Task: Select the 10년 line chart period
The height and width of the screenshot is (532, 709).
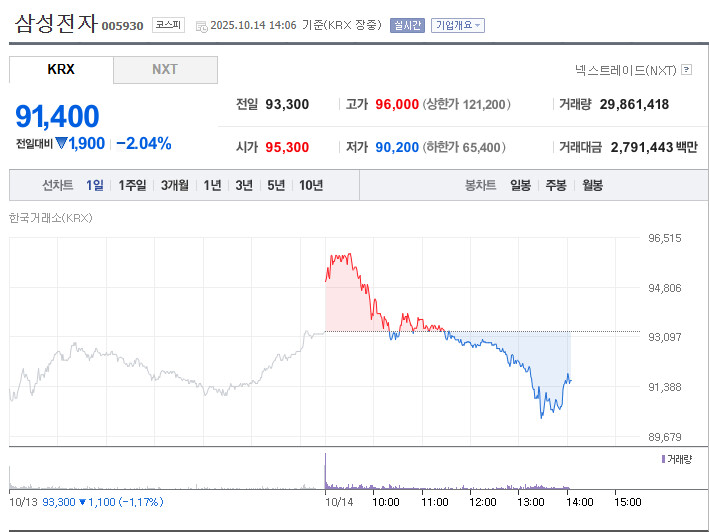Action: pos(311,185)
